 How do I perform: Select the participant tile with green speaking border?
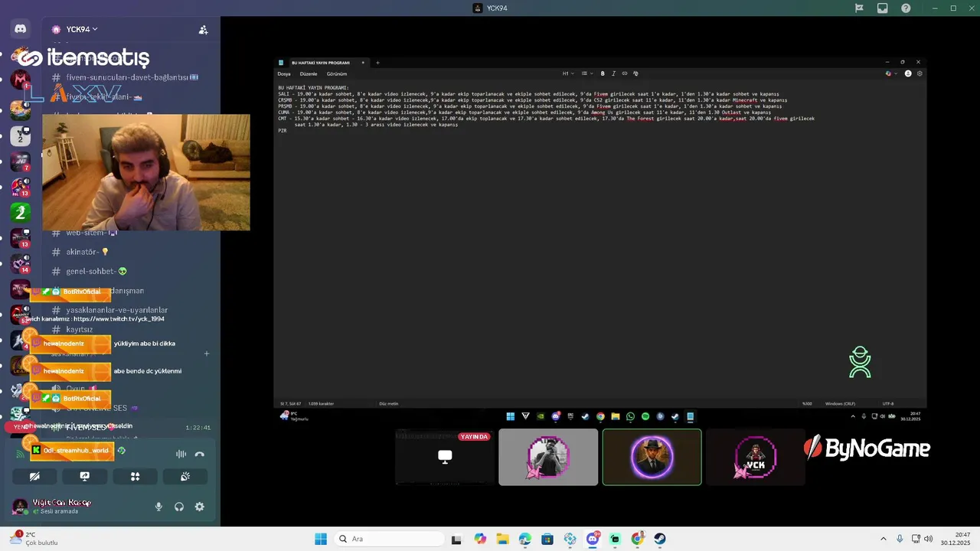[652, 457]
